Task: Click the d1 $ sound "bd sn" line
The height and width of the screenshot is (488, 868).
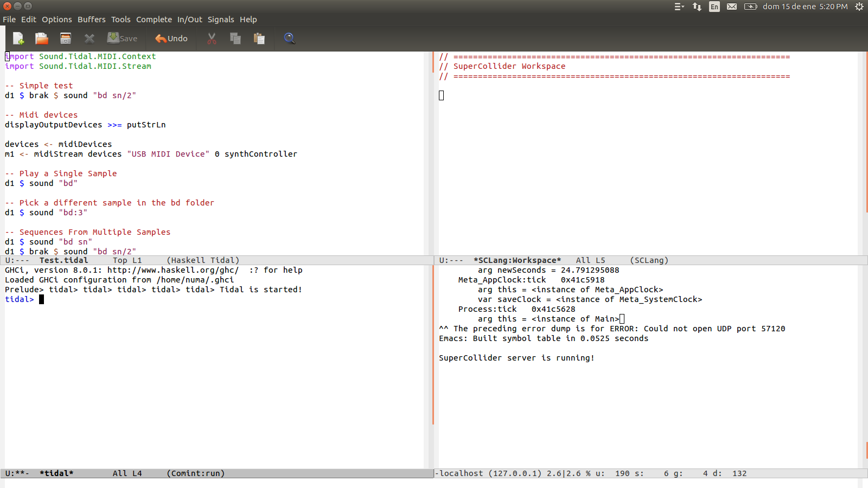Action: (x=48, y=242)
